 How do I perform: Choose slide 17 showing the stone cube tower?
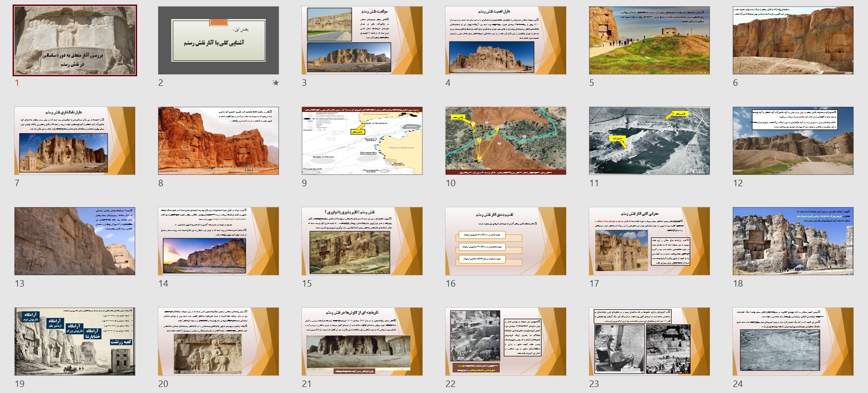tap(649, 241)
